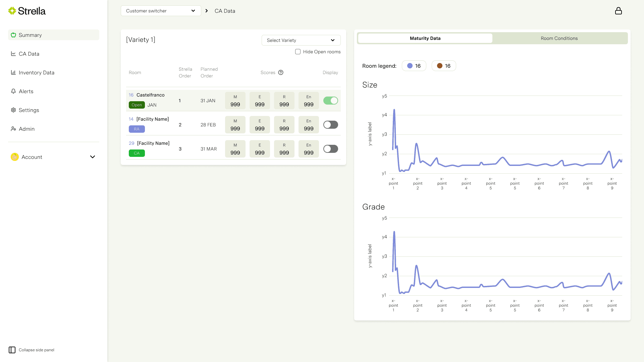Click the Inventory Data bar chart icon
The width and height of the screenshot is (644, 362).
[x=13, y=72]
